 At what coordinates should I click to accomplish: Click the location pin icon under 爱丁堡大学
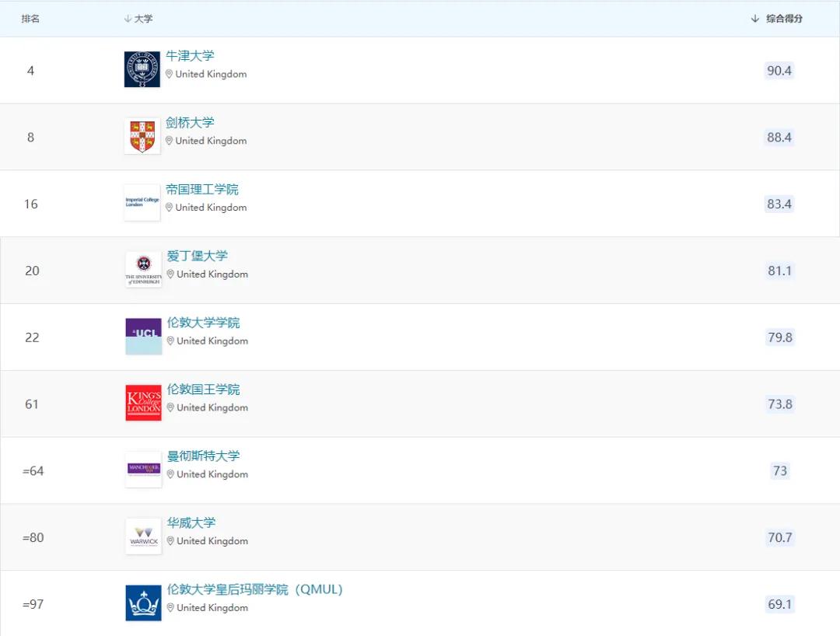point(170,274)
